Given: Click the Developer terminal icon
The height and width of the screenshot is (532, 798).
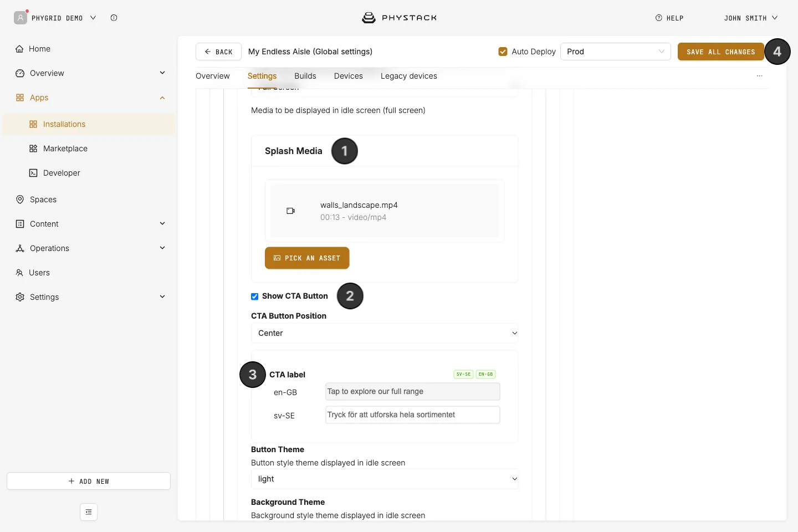Looking at the screenshot, I should (33, 173).
